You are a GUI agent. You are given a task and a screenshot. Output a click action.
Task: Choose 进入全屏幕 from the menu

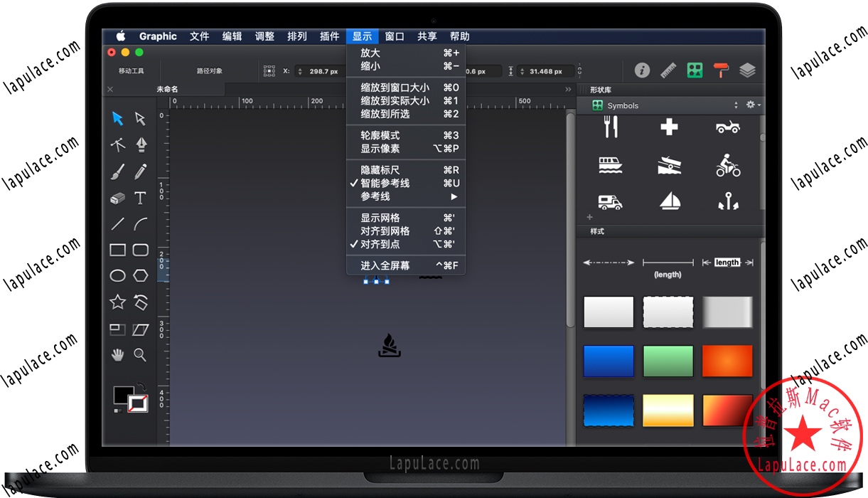pos(382,265)
